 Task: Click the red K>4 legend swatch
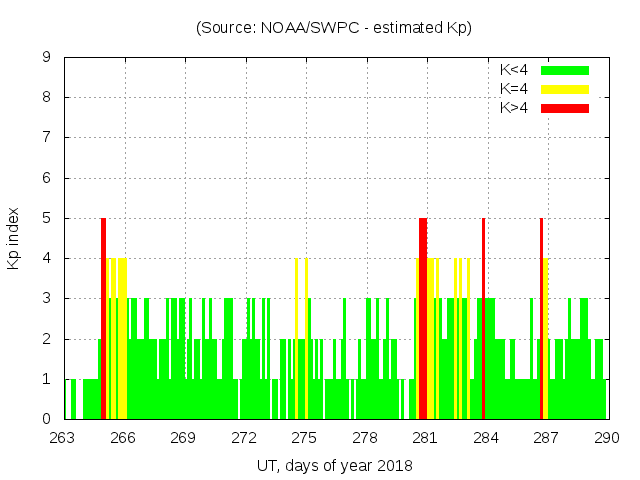click(564, 108)
